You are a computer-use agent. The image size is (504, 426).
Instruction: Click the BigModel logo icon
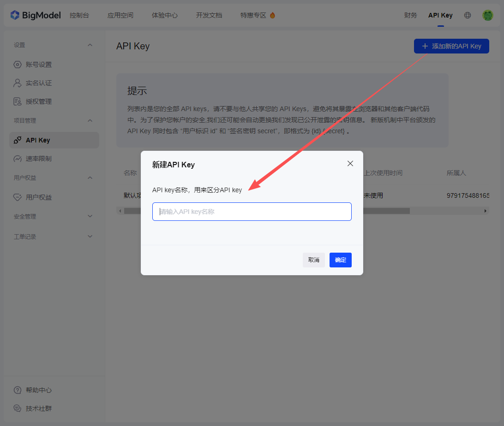tap(15, 15)
